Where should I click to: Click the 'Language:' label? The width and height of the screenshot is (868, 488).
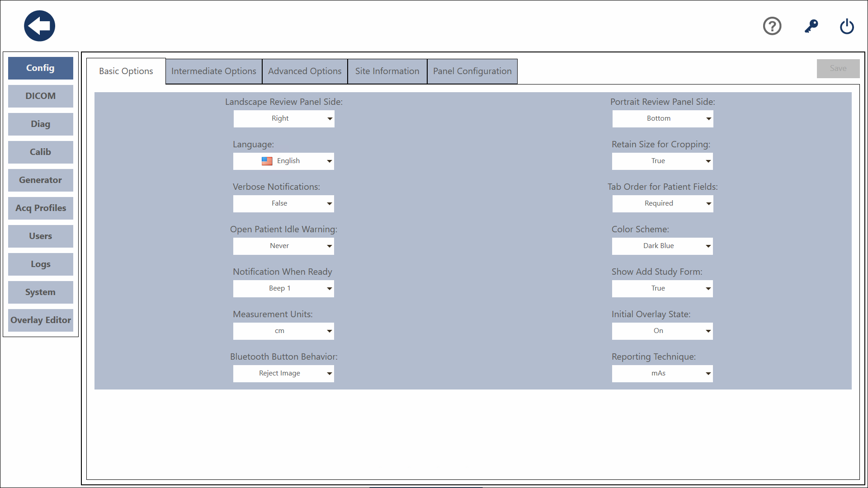pyautogui.click(x=254, y=145)
